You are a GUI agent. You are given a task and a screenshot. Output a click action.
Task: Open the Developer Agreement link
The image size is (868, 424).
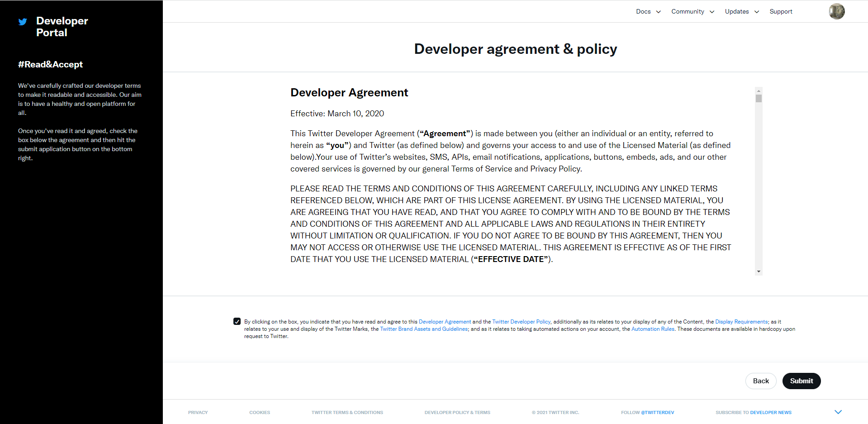point(445,322)
